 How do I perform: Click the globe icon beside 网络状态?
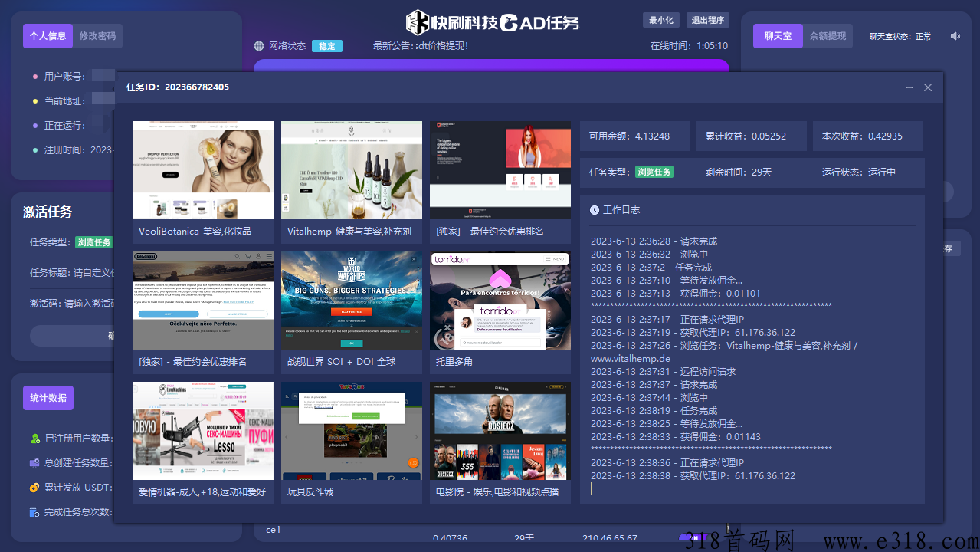tap(259, 46)
